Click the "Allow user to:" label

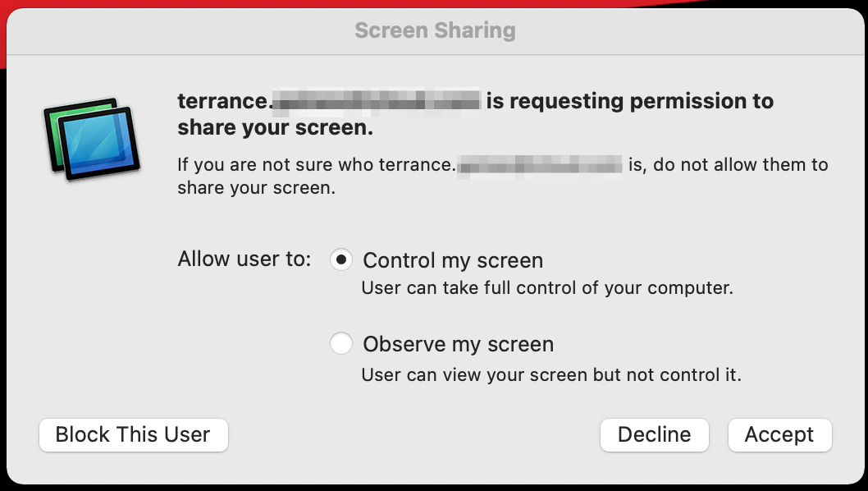click(x=244, y=259)
